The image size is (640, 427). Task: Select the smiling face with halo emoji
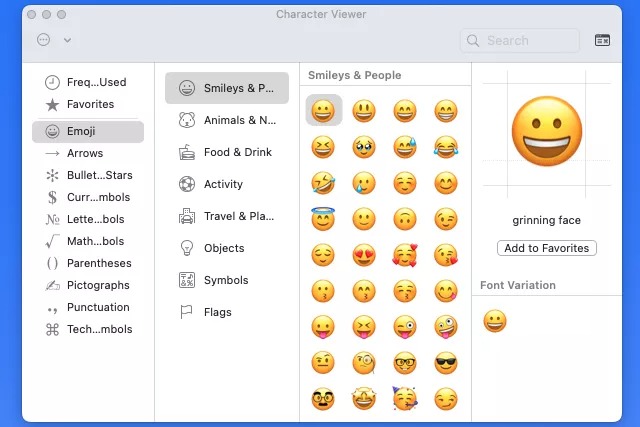point(323,219)
